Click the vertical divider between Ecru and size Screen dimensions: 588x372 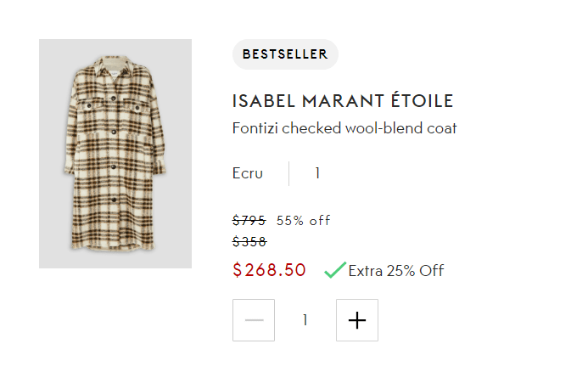[x=289, y=173]
